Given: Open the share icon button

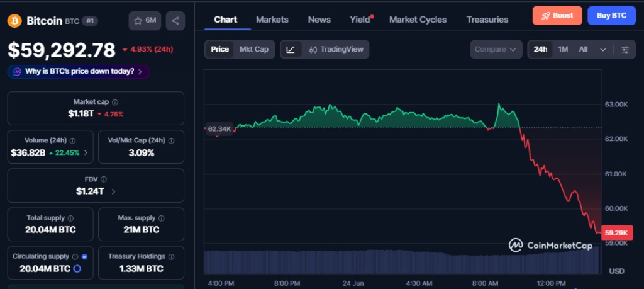Looking at the screenshot, I should 175,21.
